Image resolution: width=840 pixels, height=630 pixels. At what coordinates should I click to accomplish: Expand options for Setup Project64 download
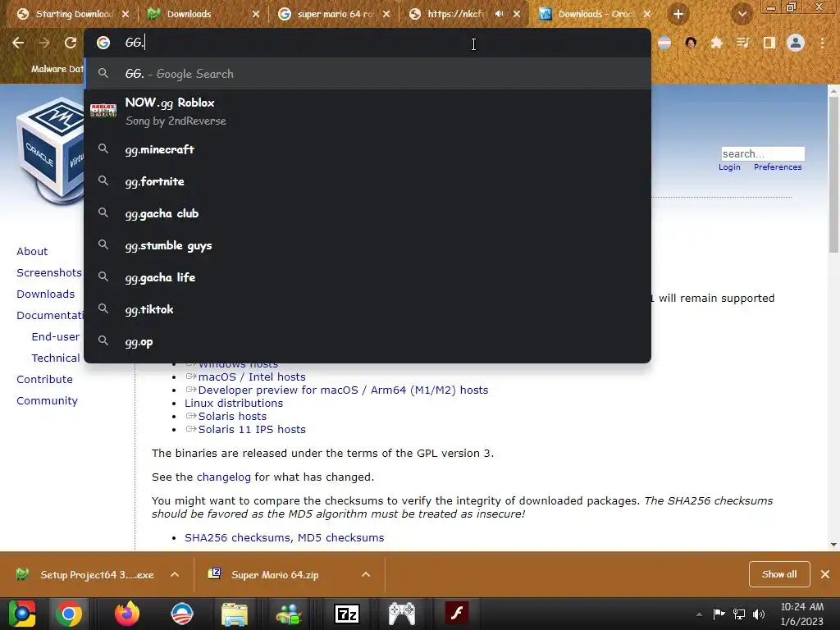click(175, 574)
